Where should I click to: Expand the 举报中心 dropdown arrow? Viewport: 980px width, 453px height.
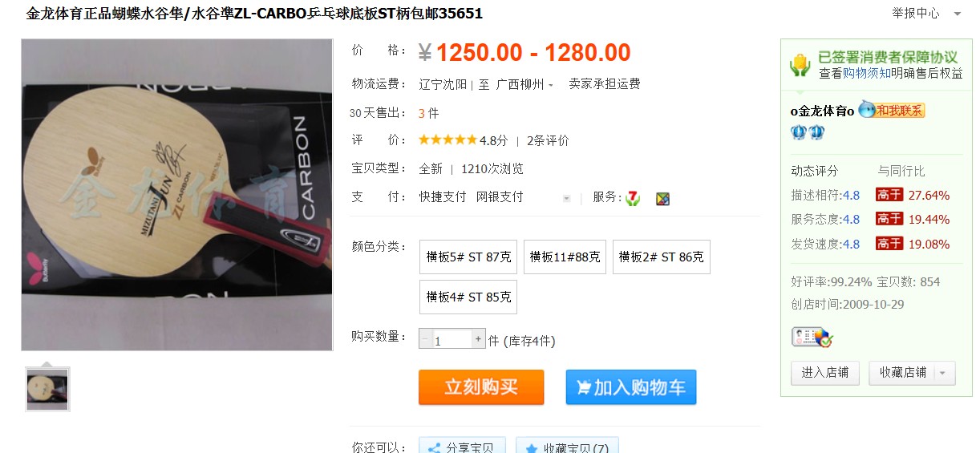[957, 14]
